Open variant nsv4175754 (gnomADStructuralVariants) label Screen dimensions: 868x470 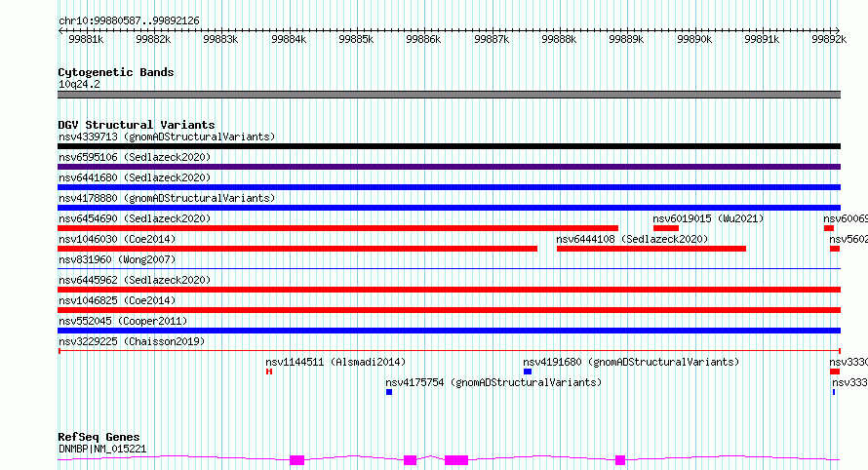493,382
